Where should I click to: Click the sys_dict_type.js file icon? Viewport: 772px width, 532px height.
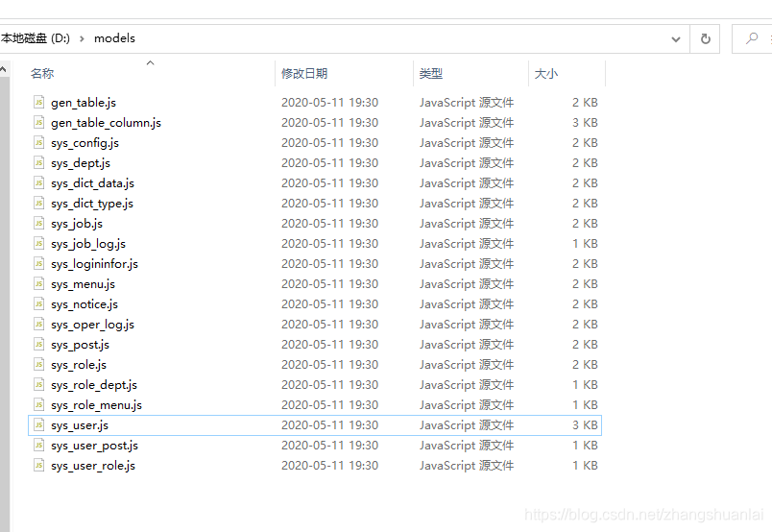click(39, 203)
